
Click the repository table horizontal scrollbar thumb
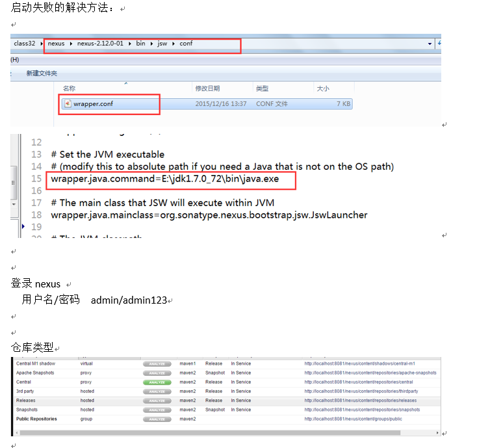pyautogui.click(x=210, y=433)
